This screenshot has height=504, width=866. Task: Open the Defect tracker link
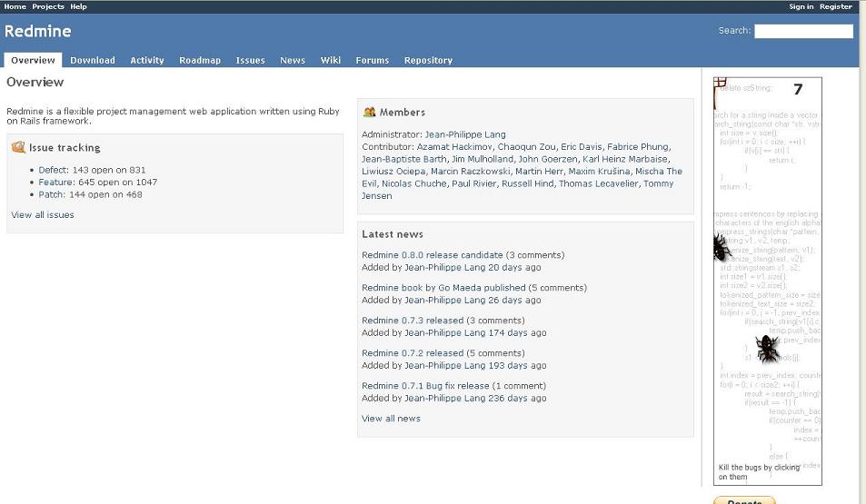pyautogui.click(x=54, y=170)
